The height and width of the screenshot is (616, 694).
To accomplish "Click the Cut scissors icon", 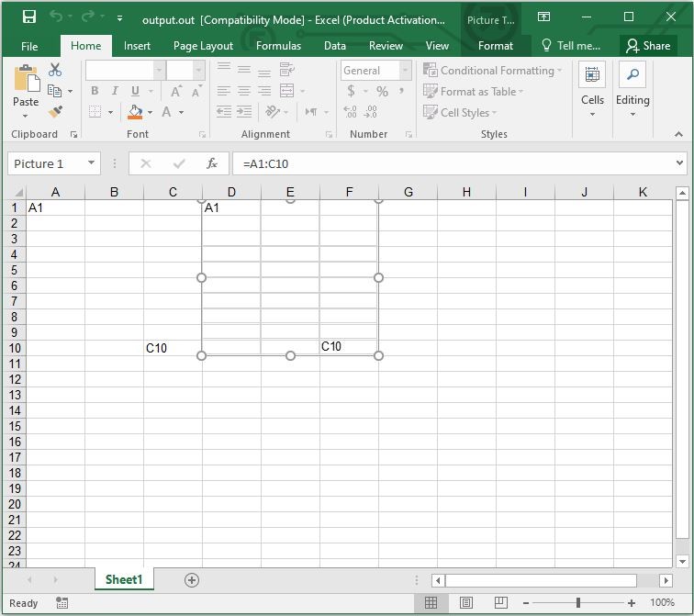I will [x=55, y=70].
